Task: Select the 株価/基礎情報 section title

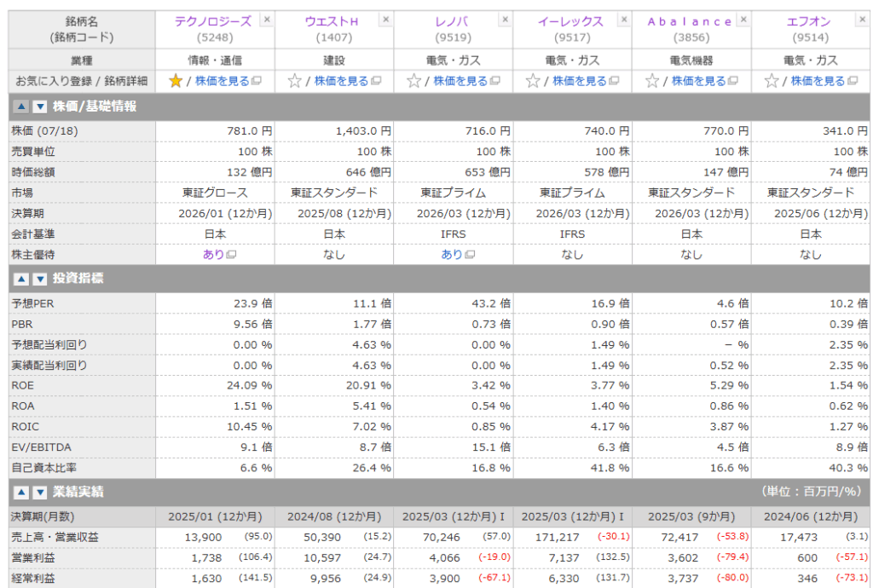Action: point(95,107)
